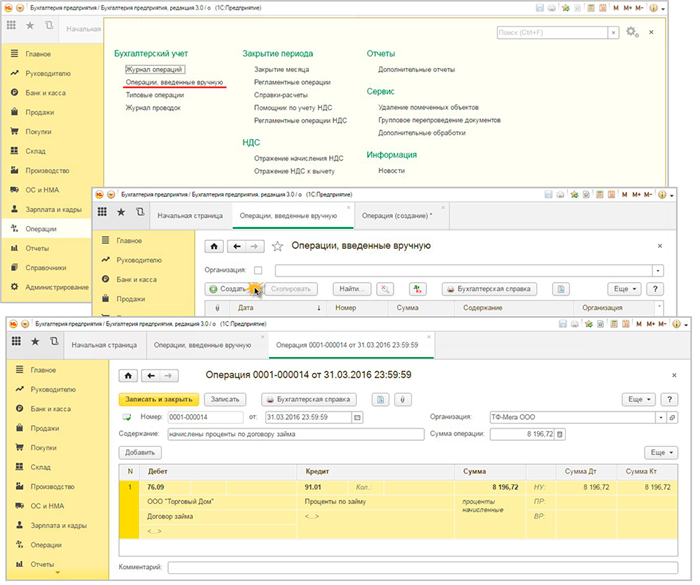Click Записать и закрыть button
Image resolution: width=700 pixels, height=585 pixels.
point(158,399)
